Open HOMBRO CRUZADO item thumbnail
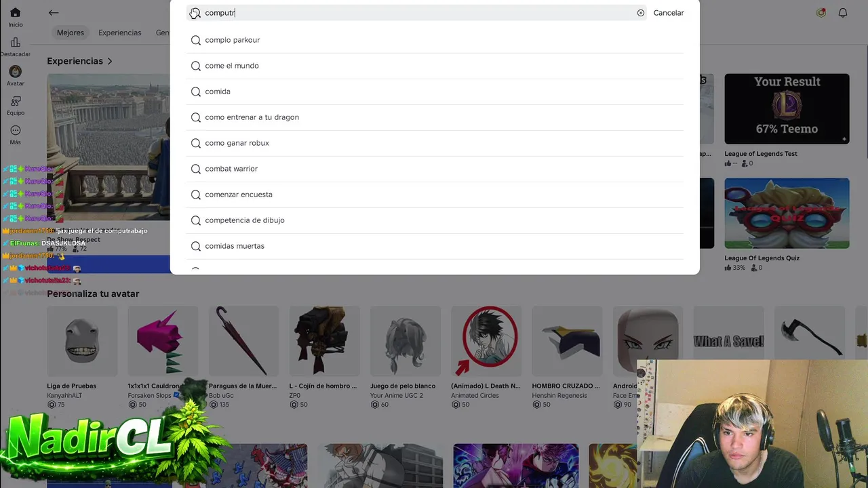This screenshot has width=868, height=488. click(567, 342)
